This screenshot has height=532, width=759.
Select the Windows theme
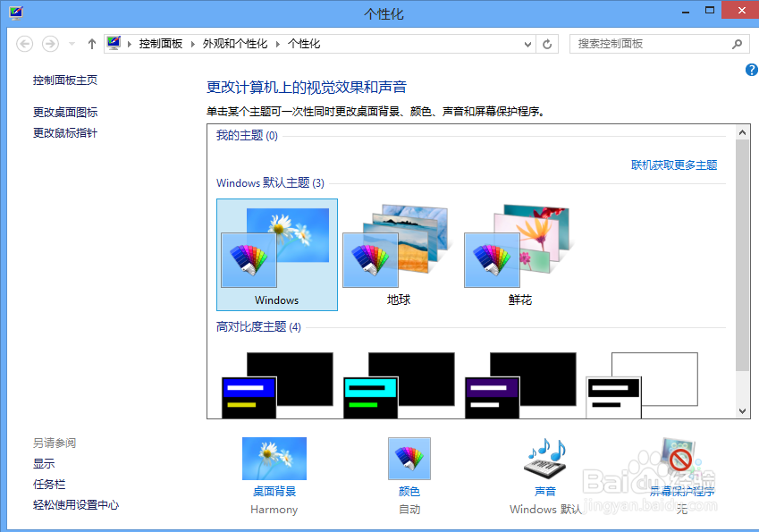point(277,255)
